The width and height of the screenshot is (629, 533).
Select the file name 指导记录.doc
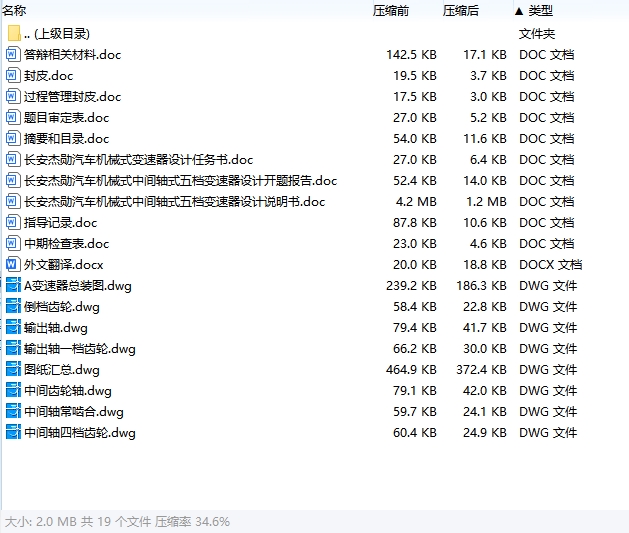coord(60,223)
